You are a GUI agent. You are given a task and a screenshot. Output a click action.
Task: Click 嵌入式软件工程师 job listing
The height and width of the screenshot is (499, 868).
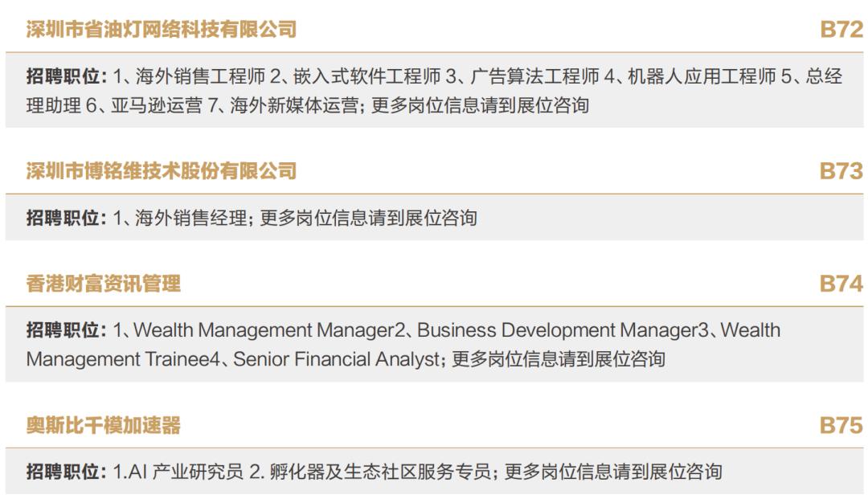click(367, 76)
